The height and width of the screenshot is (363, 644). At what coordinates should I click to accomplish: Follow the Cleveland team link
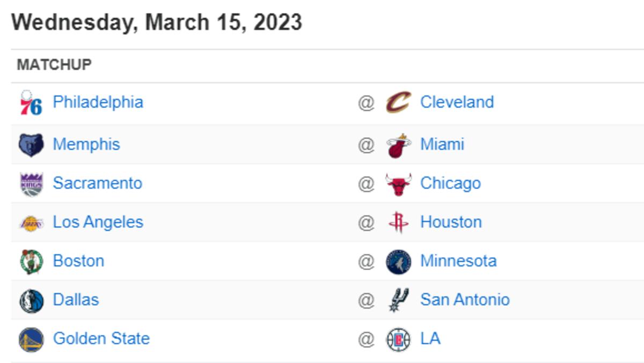coord(457,102)
